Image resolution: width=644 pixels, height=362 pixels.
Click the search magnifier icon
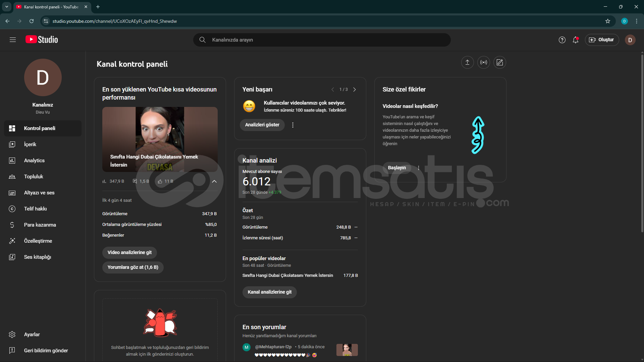(x=202, y=40)
